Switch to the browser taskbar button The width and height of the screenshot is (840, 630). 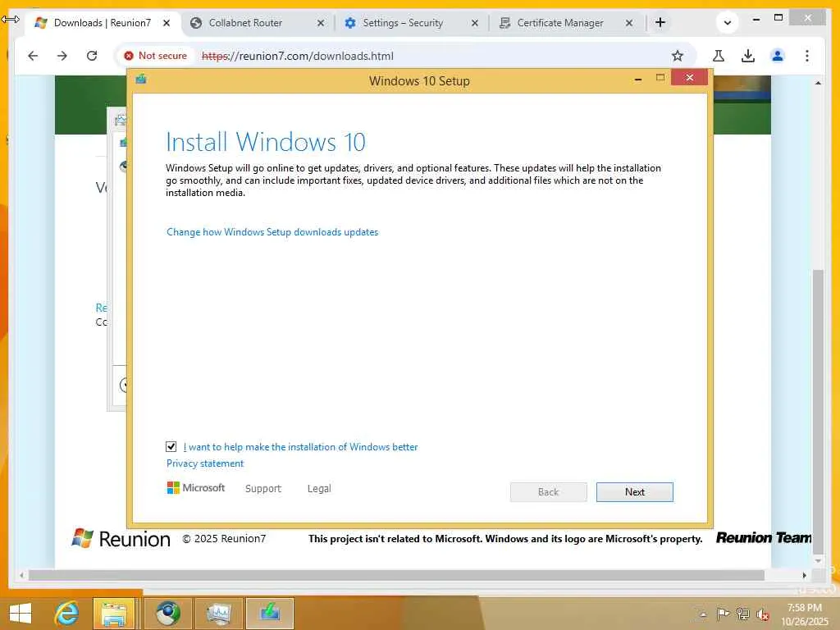tap(168, 614)
